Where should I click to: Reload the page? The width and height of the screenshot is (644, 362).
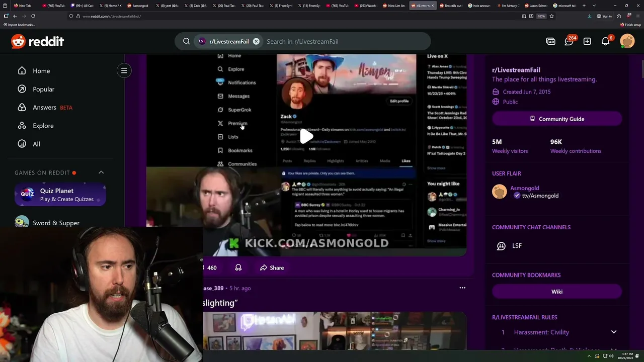(33, 16)
